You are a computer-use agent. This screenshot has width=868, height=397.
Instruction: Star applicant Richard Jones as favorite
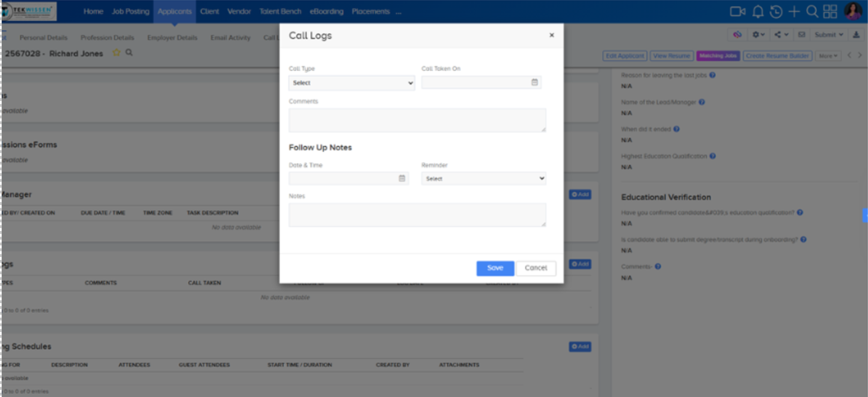[x=117, y=53]
